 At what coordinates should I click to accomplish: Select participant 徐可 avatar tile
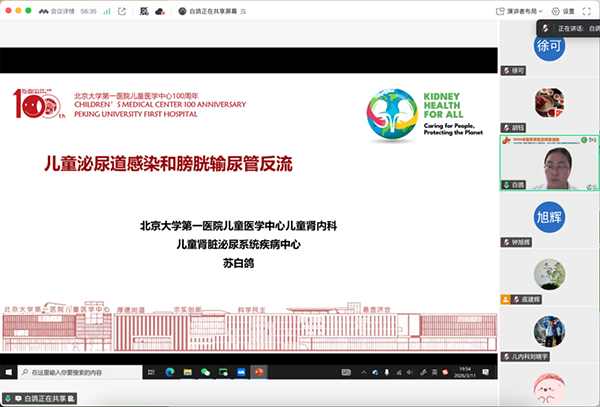(549, 46)
